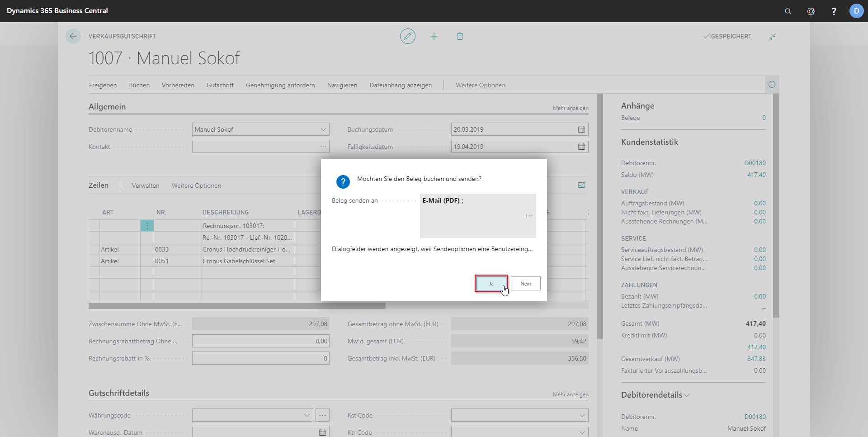Open Buchen menu
Screen dimensions: 868x437
pyautogui.click(x=139, y=85)
